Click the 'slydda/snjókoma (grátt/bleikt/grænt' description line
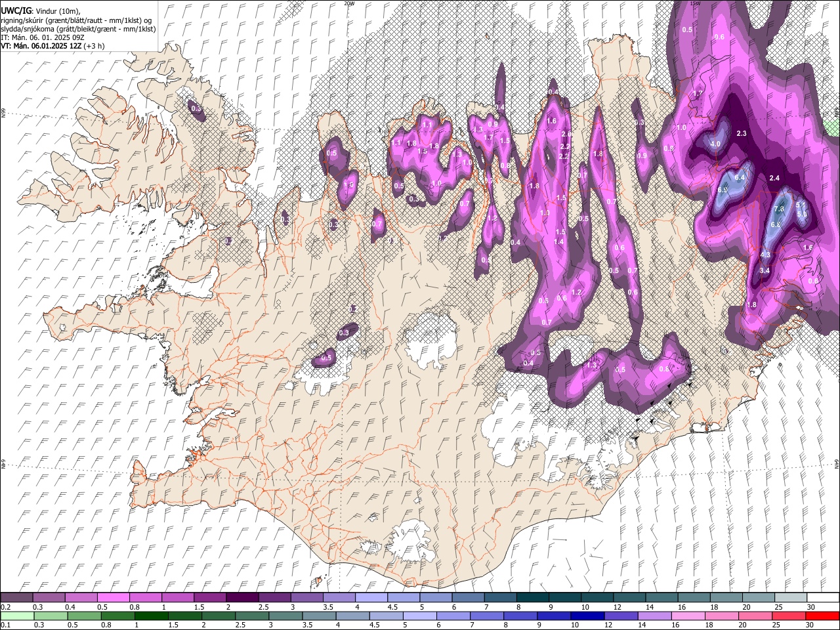Viewport: 840px width, 630px height. coord(78,29)
